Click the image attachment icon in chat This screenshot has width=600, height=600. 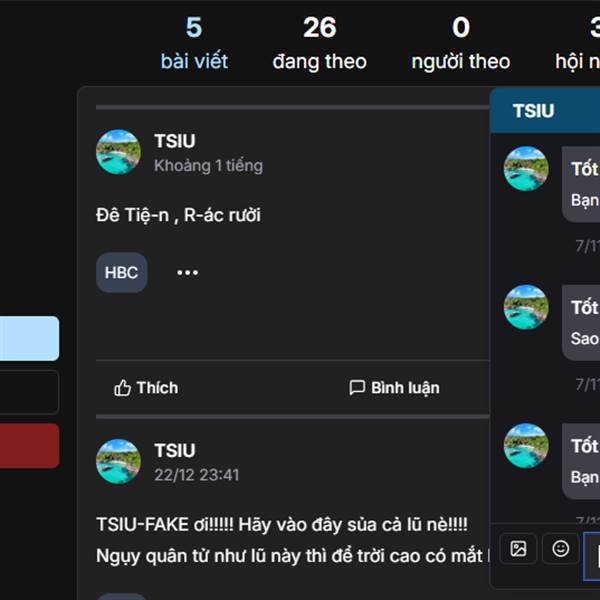518,549
